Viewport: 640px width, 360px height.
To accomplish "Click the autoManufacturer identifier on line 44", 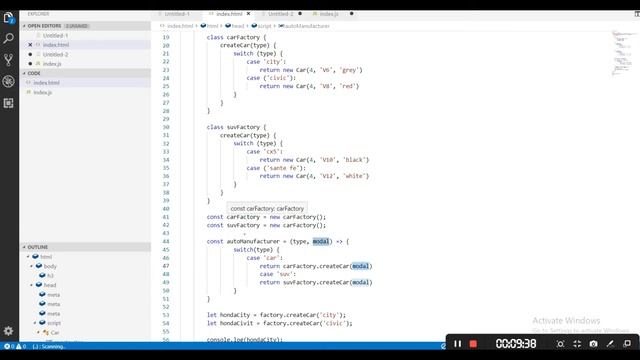I will (x=253, y=242).
